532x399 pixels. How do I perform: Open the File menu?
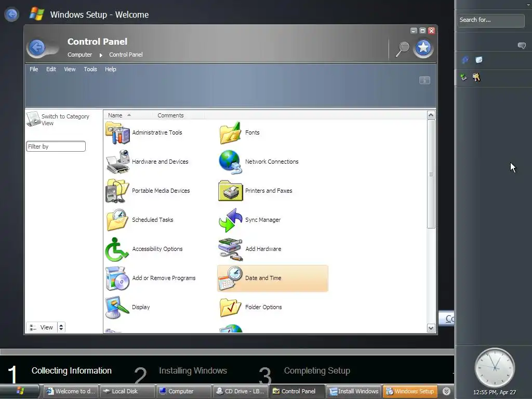click(x=34, y=69)
